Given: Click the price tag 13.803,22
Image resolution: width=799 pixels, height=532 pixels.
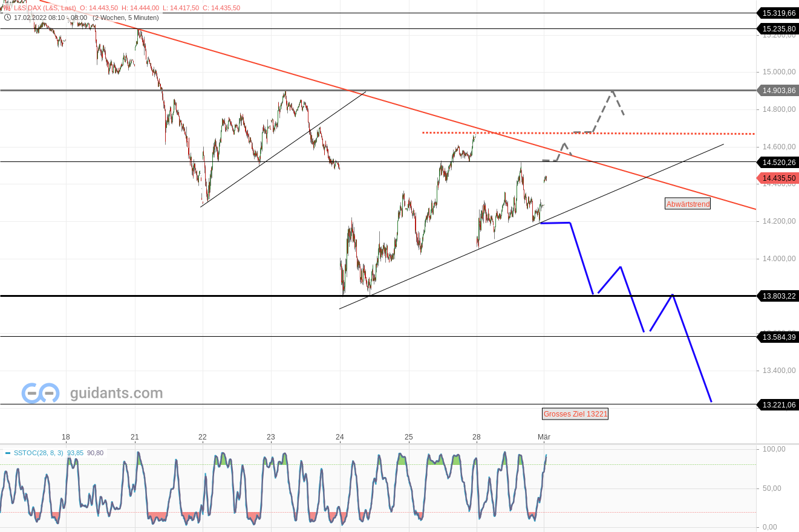Looking at the screenshot, I should 778,296.
